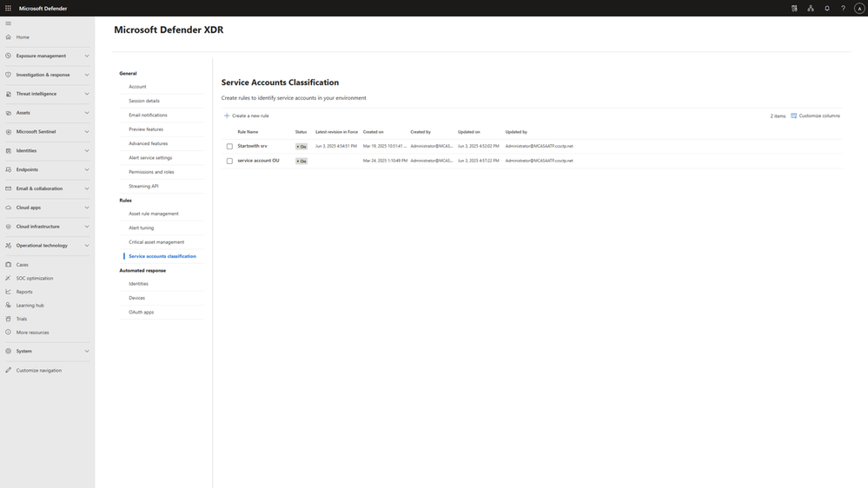868x488 pixels.
Task: Click the Microsoft Sentinel icon
Action: coord(9,132)
